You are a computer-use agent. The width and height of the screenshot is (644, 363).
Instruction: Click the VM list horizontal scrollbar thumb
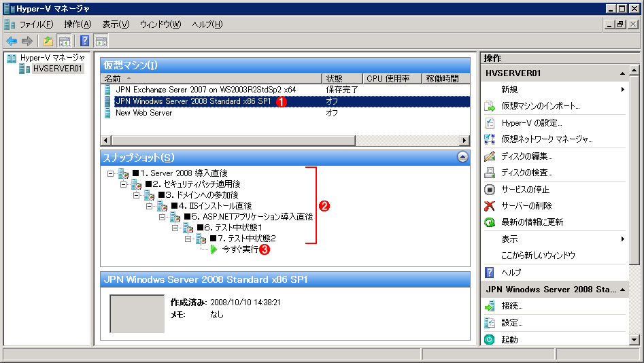pyautogui.click(x=233, y=141)
